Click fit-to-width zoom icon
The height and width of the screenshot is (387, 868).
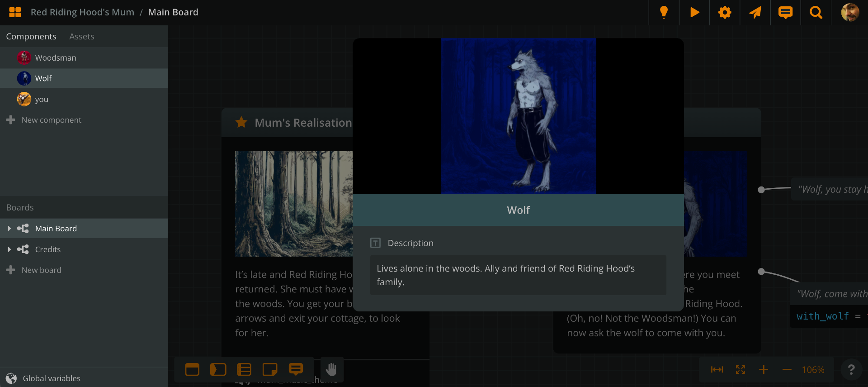point(717,370)
